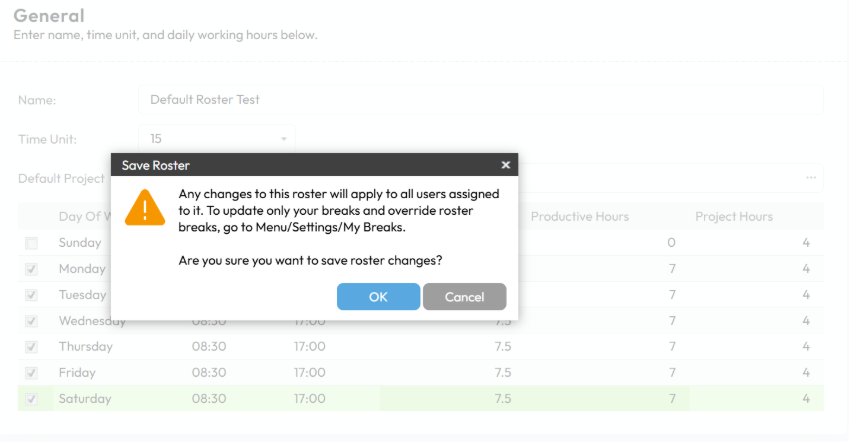Select Saturday end time 17:00
This screenshot has width=850, height=442.
309,399
